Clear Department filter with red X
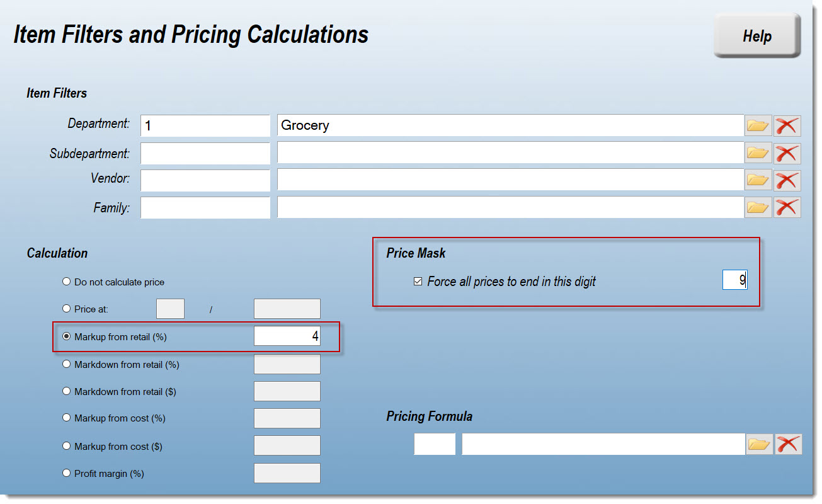 (787, 125)
